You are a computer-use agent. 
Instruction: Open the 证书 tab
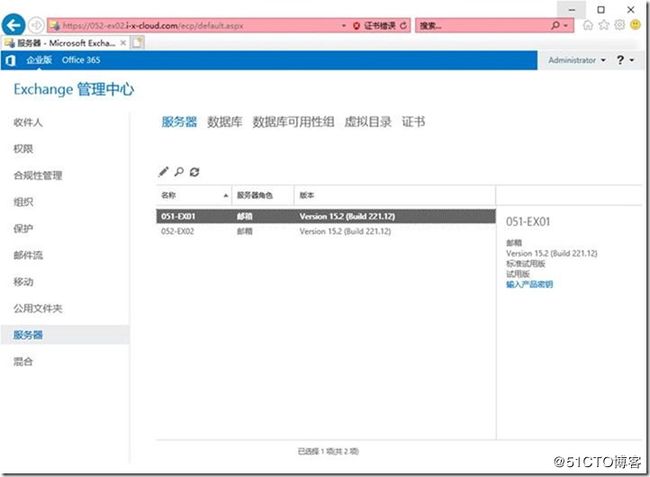coord(413,122)
